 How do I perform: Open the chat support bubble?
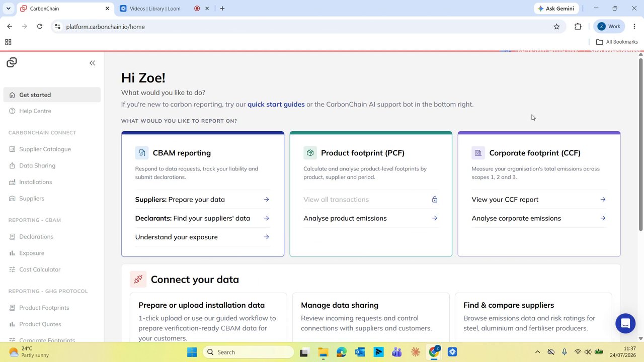[x=625, y=323]
